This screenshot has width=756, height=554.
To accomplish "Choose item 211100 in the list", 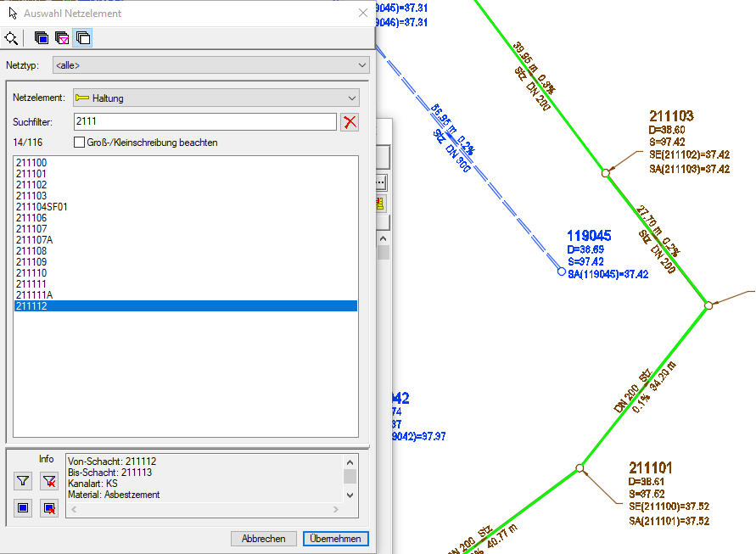I will (x=31, y=163).
